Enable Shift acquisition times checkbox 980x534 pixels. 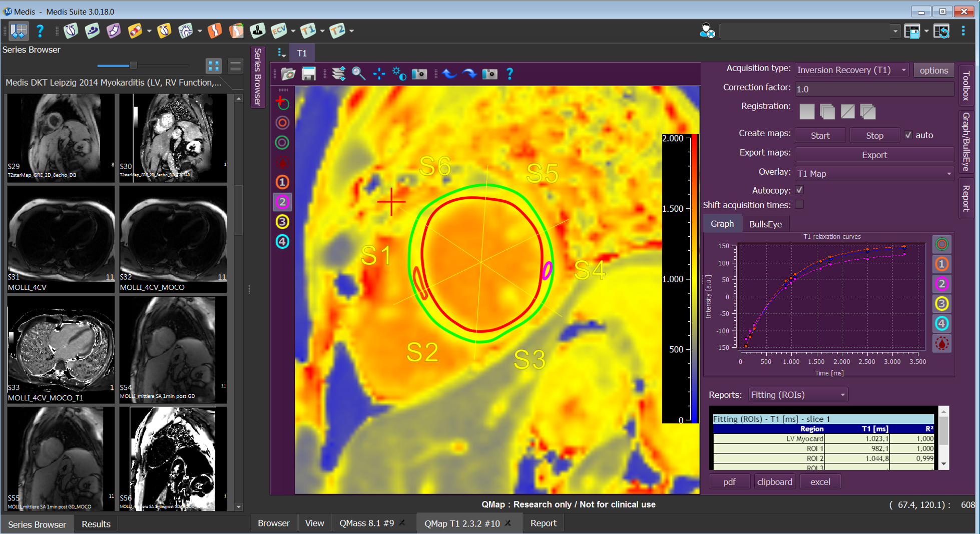799,205
